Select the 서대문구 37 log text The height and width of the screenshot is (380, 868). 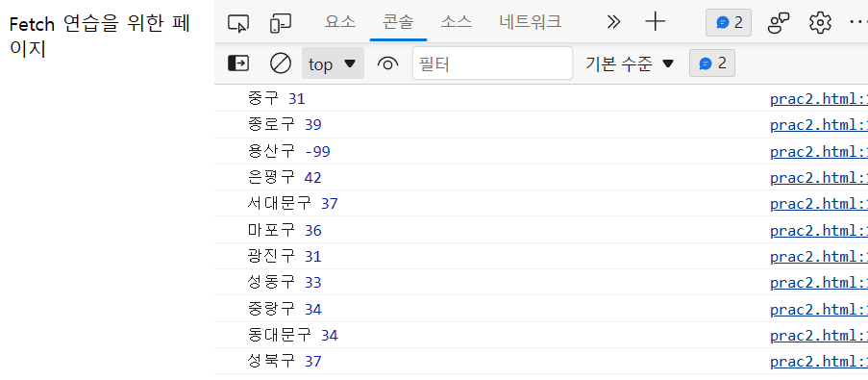(293, 204)
